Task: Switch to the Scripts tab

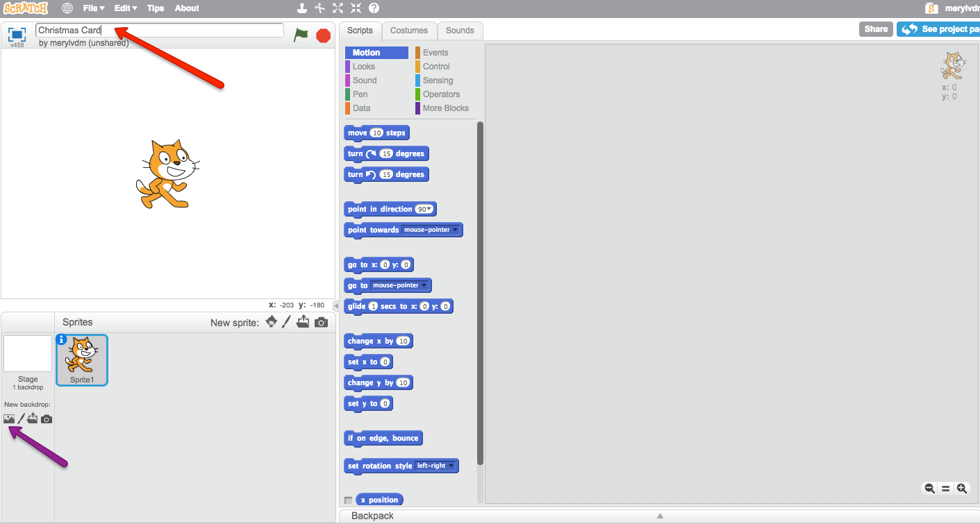Action: click(x=360, y=31)
